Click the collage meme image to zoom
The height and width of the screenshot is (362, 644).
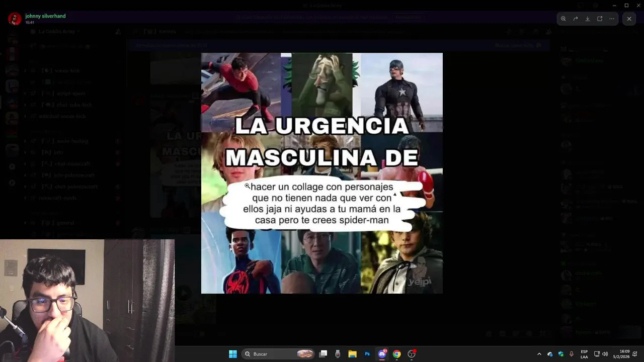click(x=322, y=173)
